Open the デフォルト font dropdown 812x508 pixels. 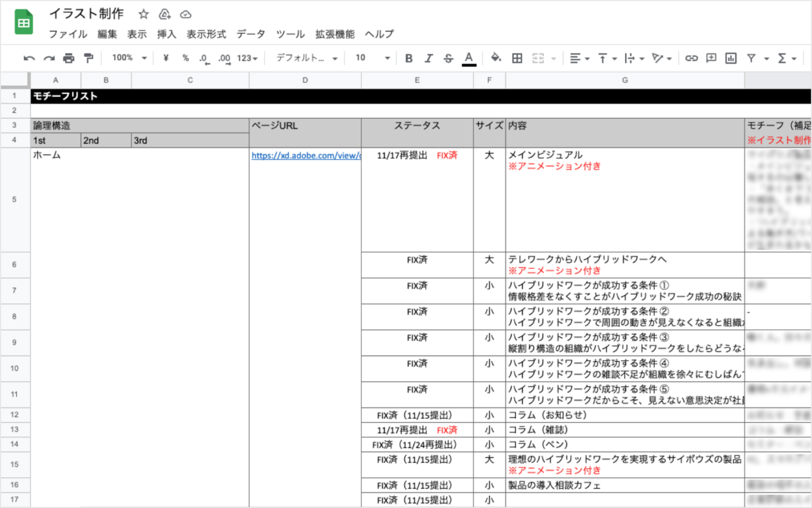[307, 58]
